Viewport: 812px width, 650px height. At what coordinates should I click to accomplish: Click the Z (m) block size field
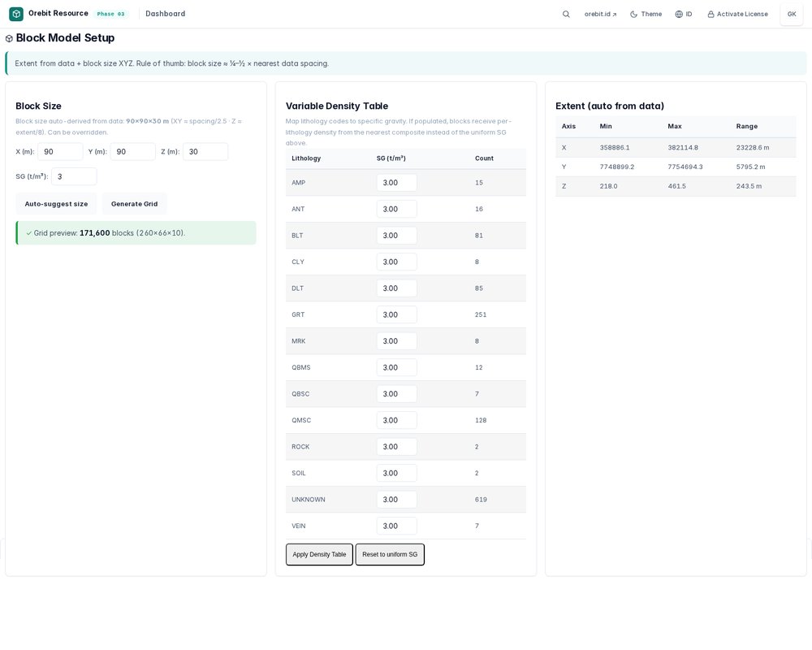[x=205, y=151]
